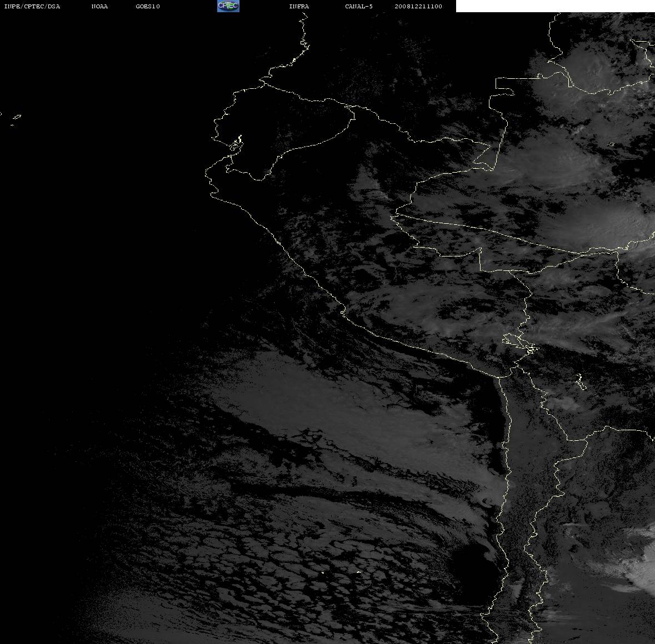The width and height of the screenshot is (655, 644).
Task: Click the 200812211100 timestamp text
Action: [x=418, y=6]
